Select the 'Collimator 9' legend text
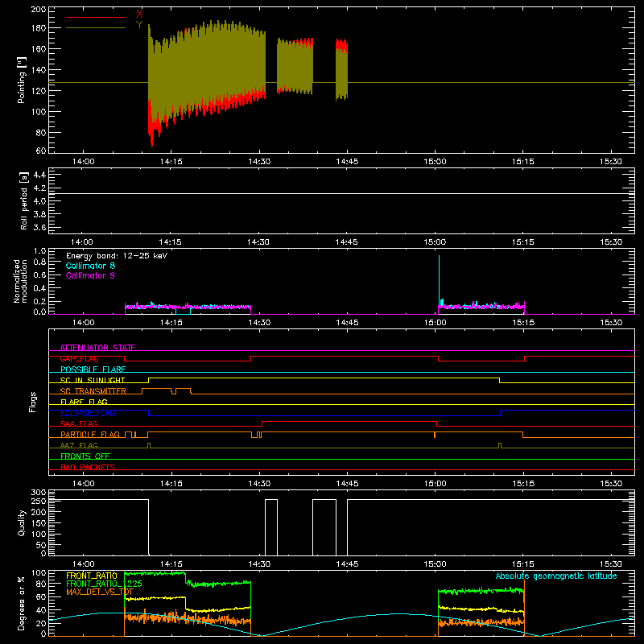Viewport: 644px width, 644px height. pyautogui.click(x=90, y=275)
